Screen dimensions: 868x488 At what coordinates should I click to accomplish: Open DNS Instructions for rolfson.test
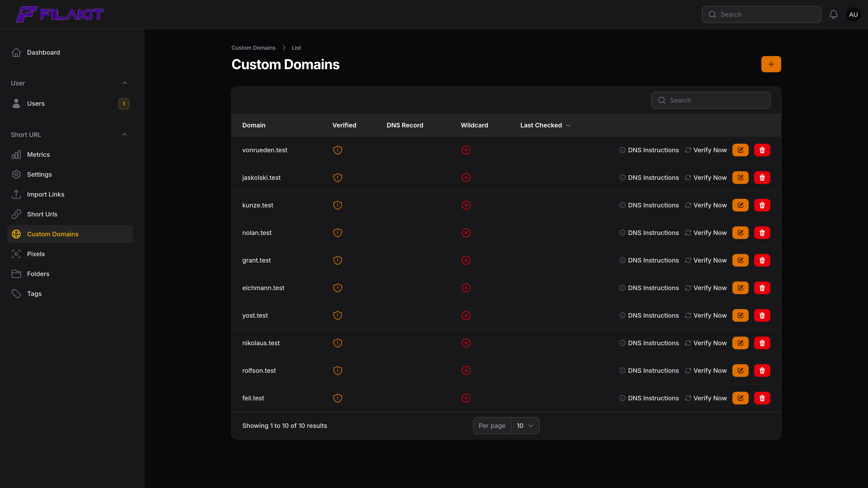tap(649, 371)
